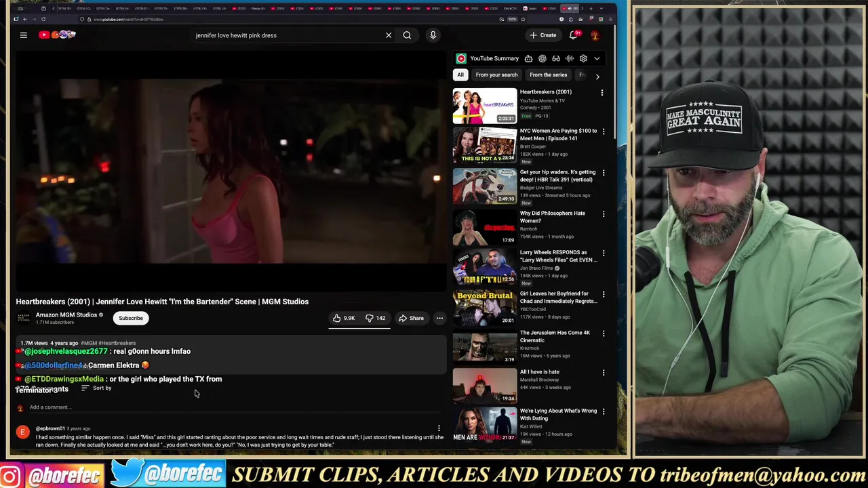868x488 pixels.
Task: Click the ChatGPT icon in YouTube Summary
Action: pyautogui.click(x=542, y=58)
